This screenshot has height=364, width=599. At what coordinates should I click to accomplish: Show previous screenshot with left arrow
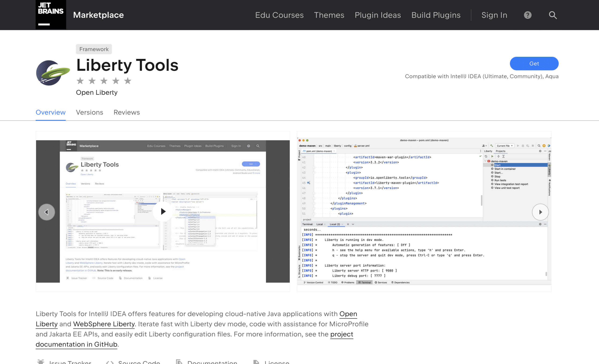47,212
